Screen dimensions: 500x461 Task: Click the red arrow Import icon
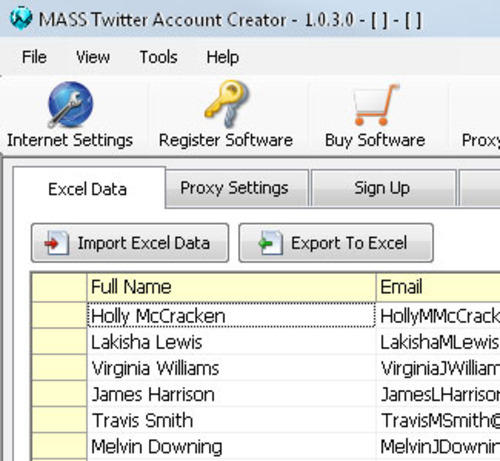tap(57, 243)
